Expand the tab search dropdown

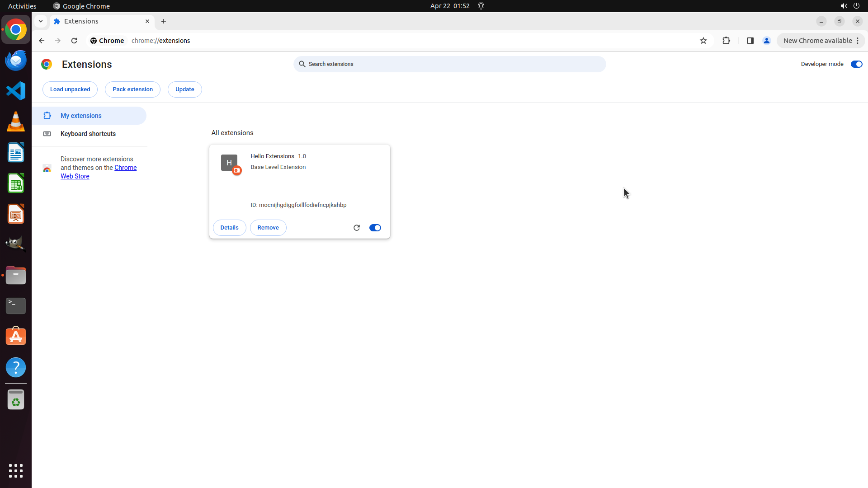pyautogui.click(x=41, y=21)
